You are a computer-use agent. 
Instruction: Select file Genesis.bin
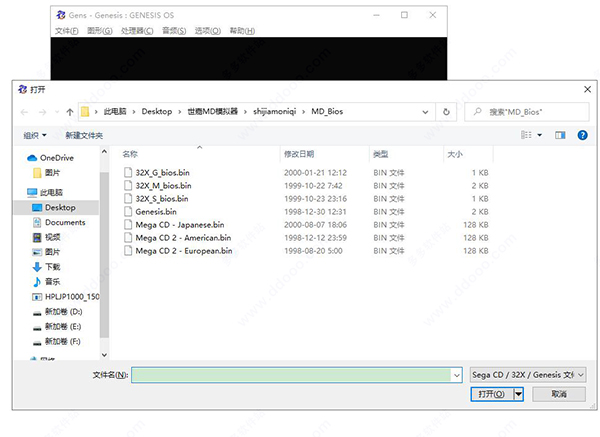[x=156, y=212]
